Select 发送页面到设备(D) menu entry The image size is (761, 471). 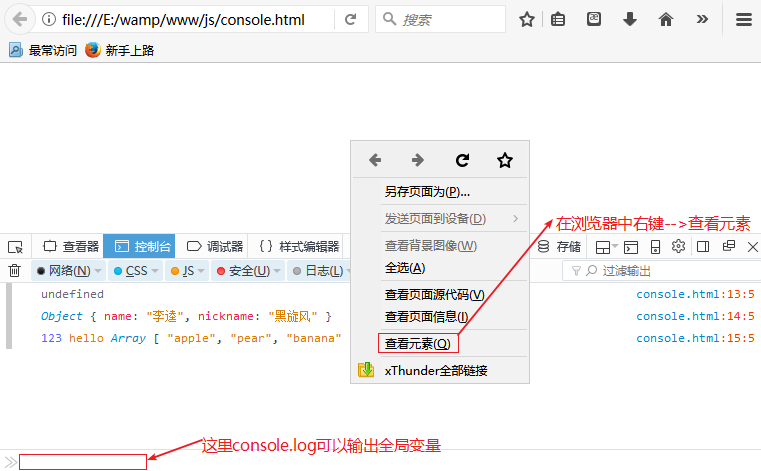tap(440, 219)
